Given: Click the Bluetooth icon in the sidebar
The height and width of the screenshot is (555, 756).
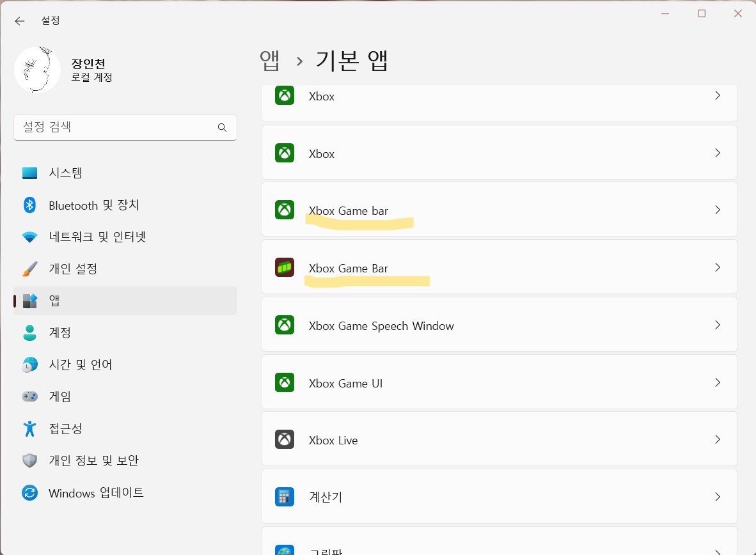Looking at the screenshot, I should click(30, 205).
